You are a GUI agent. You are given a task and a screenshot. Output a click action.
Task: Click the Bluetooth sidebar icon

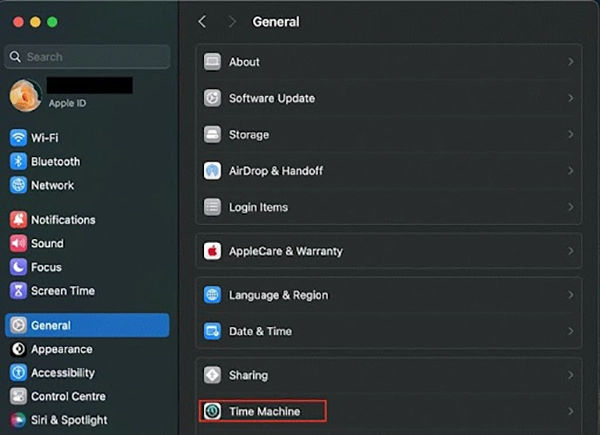point(18,161)
